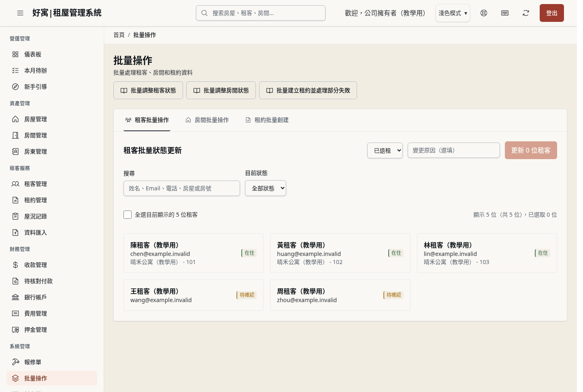Viewport: 583px width, 392px height.
Task: Click the help lifebuoy icon in header
Action: (x=484, y=13)
